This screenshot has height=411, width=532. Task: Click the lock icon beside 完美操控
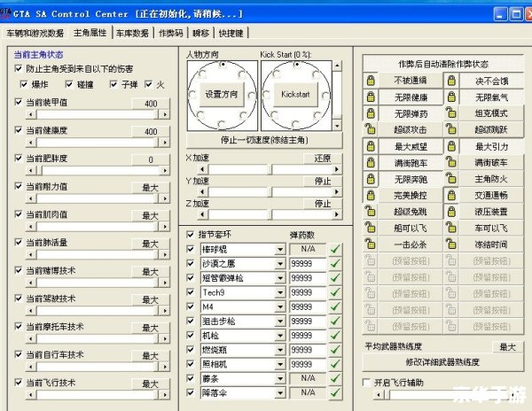[x=371, y=195]
